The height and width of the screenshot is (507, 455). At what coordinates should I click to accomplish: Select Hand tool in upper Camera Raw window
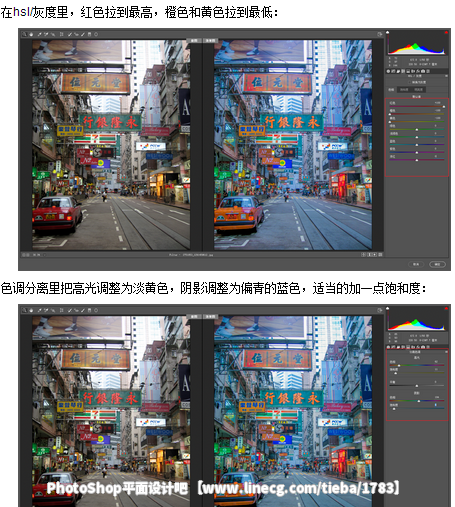tap(31, 34)
